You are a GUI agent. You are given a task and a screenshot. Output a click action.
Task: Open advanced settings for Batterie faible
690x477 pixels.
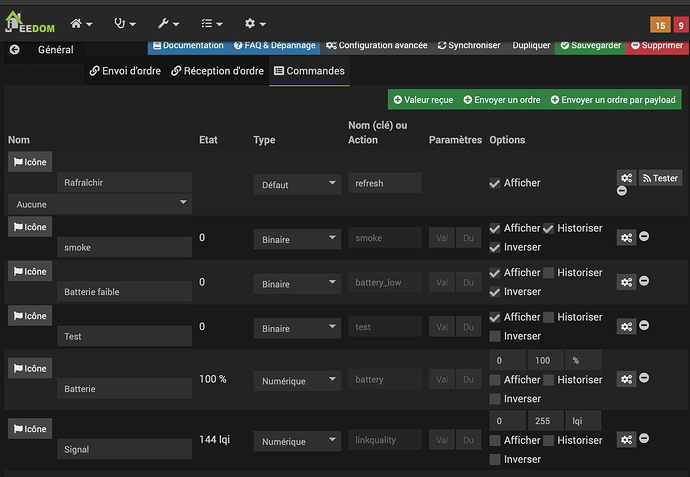626,282
